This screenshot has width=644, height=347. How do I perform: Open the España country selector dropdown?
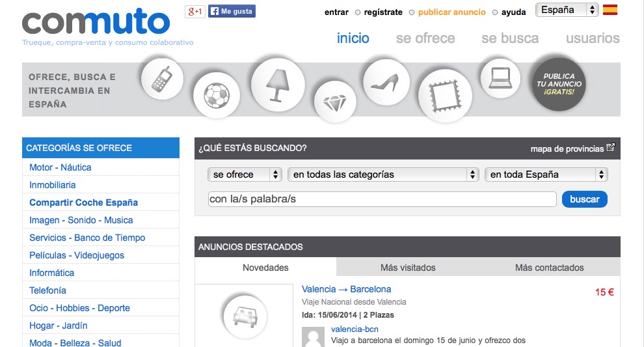(567, 10)
